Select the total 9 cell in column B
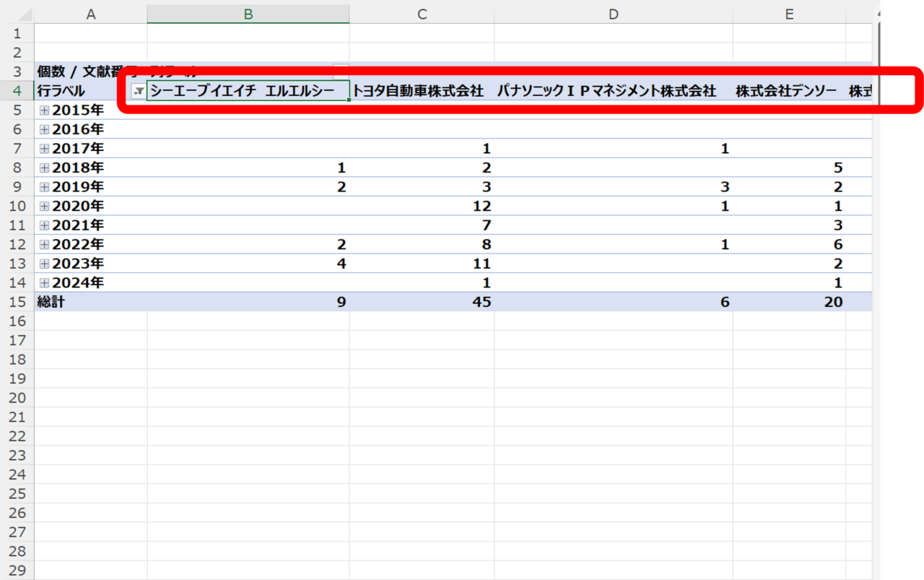Image resolution: width=924 pixels, height=580 pixels. pyautogui.click(x=248, y=302)
